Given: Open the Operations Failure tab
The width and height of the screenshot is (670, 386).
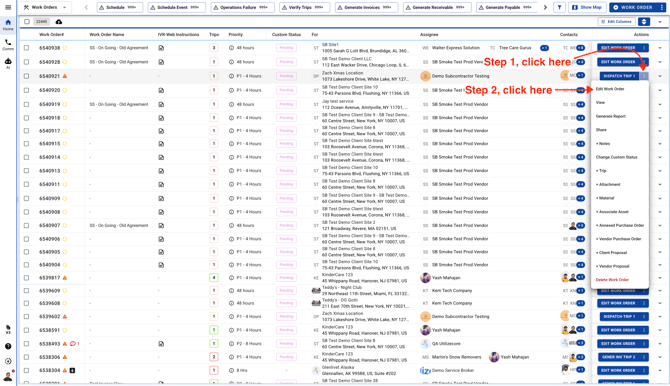Looking at the screenshot, I should coord(242,7).
